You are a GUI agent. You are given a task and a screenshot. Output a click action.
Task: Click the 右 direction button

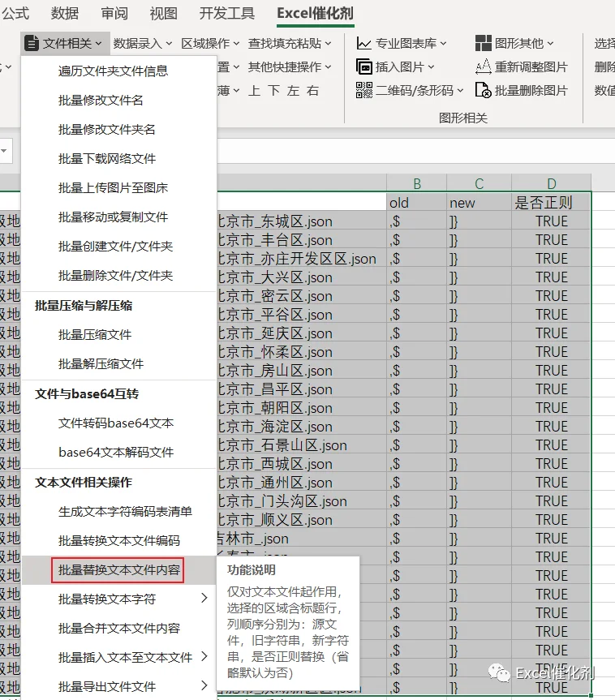point(313,91)
